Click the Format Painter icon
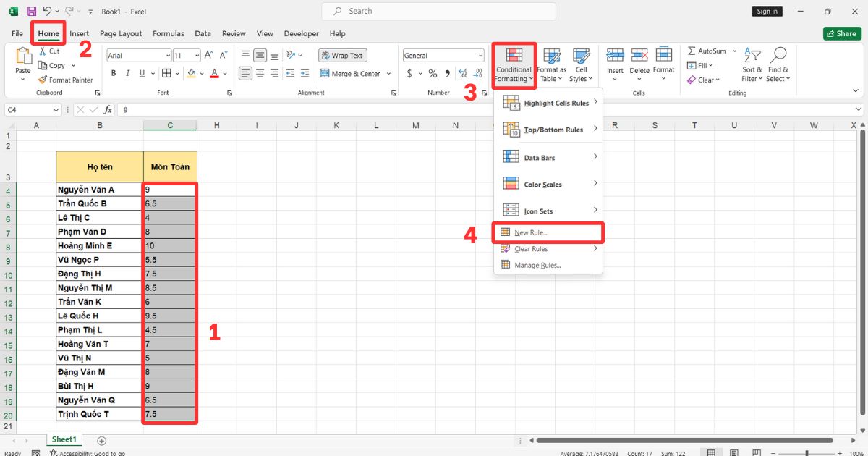This screenshot has width=868, height=456. coord(43,80)
